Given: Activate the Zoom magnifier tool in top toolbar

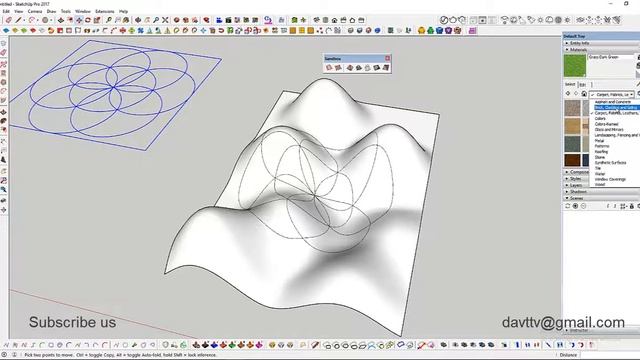Looking at the screenshot, I should [x=156, y=20].
